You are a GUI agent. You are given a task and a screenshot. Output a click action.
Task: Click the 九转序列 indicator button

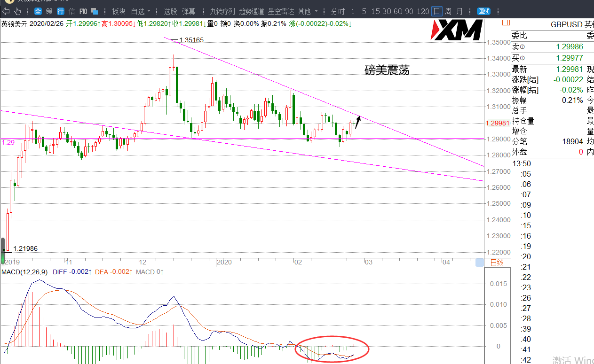tap(222, 11)
